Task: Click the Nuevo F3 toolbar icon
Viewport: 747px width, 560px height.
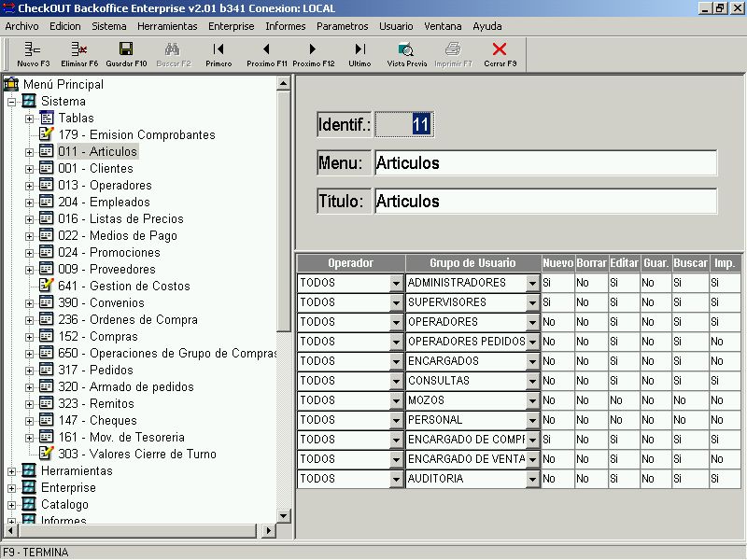Action: [33, 49]
